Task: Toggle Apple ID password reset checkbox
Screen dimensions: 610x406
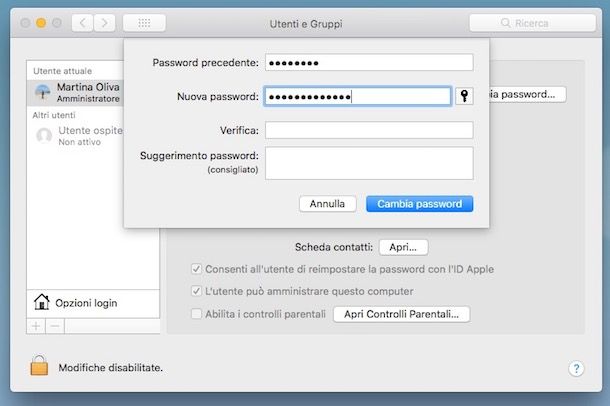Action: (x=196, y=269)
